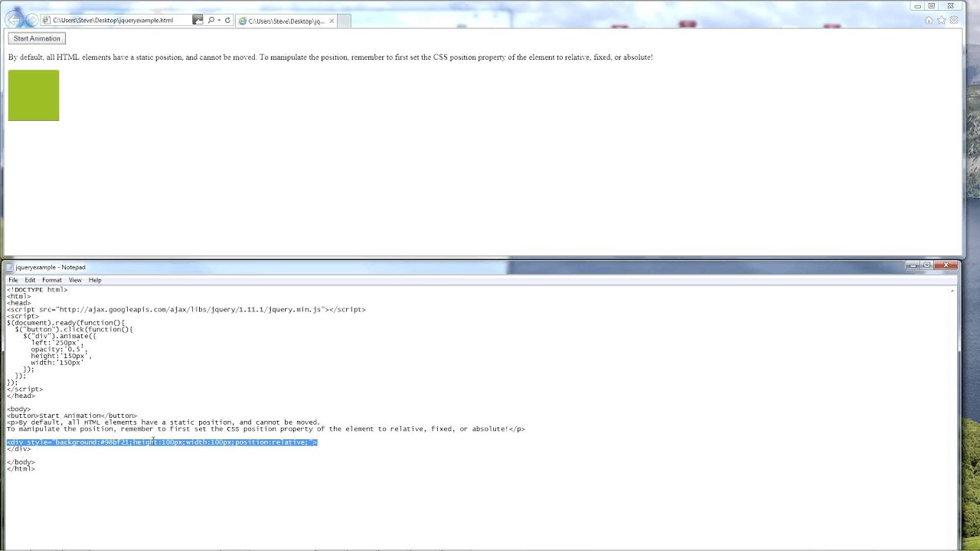Click the <body> tag line in Notepad
This screenshot has height=551, width=980.
pyautogui.click(x=19, y=409)
